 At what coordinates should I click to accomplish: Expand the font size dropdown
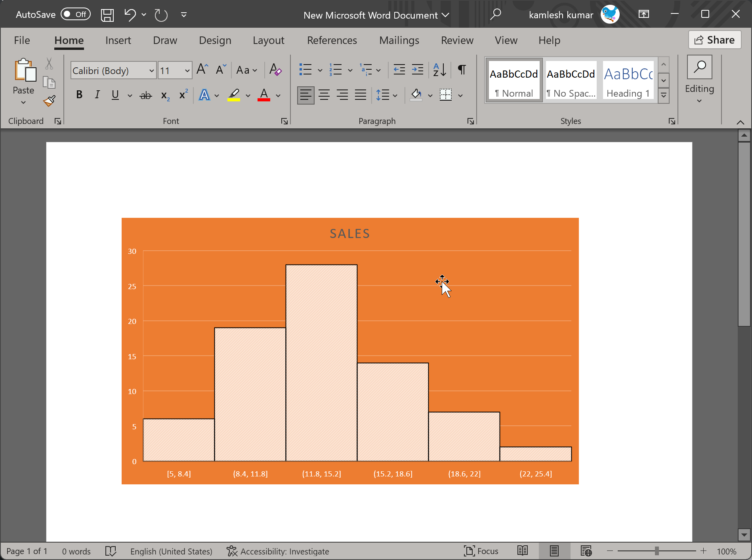187,70
